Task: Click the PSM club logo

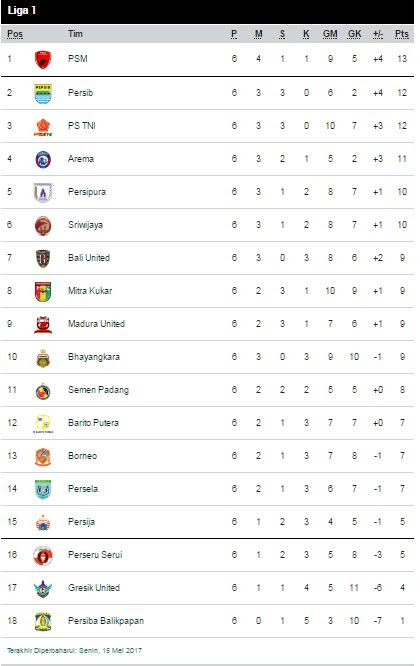Action: pos(43,59)
